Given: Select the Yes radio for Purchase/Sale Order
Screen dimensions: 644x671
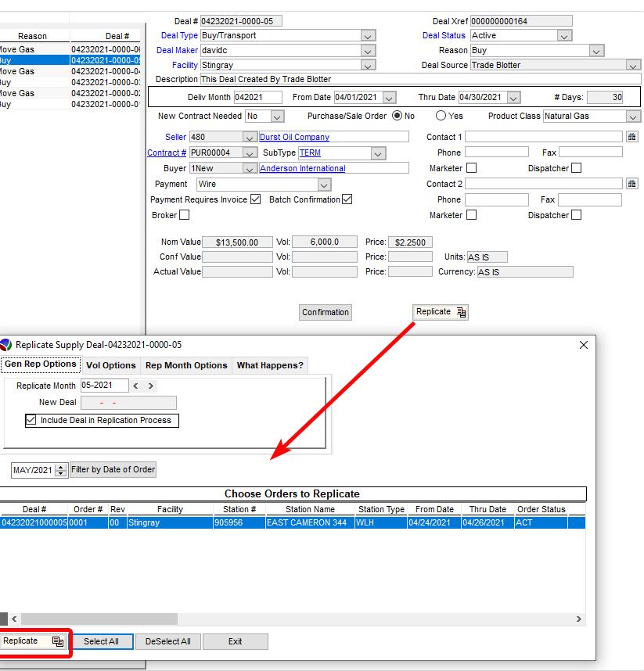Looking at the screenshot, I should [x=441, y=116].
